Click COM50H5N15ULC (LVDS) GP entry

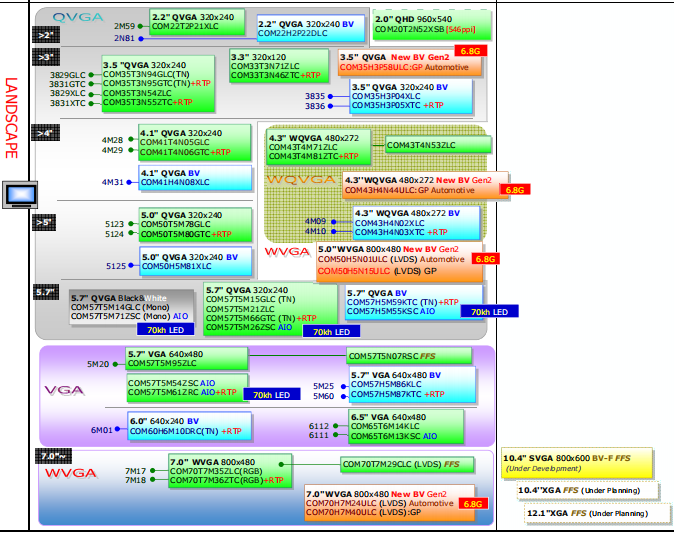pos(377,271)
